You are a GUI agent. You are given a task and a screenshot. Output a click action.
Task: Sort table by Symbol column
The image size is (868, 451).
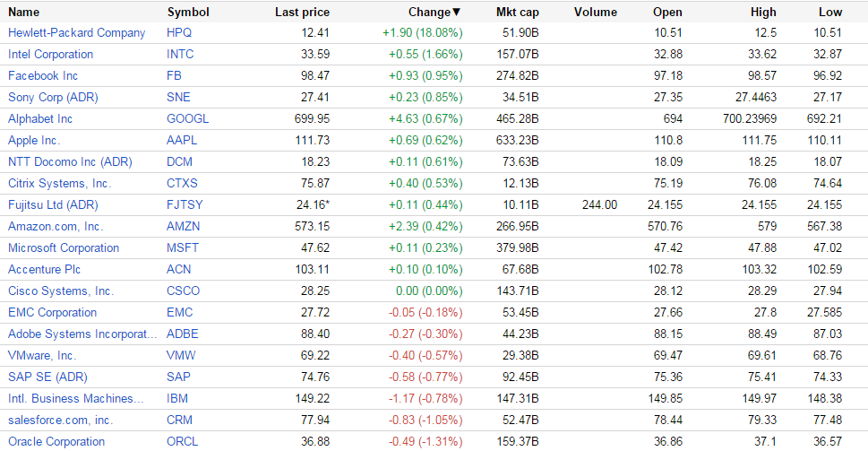point(188,13)
